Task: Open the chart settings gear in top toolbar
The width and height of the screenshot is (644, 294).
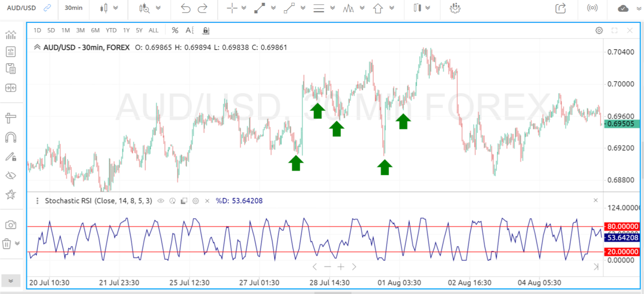Action: pos(455,8)
